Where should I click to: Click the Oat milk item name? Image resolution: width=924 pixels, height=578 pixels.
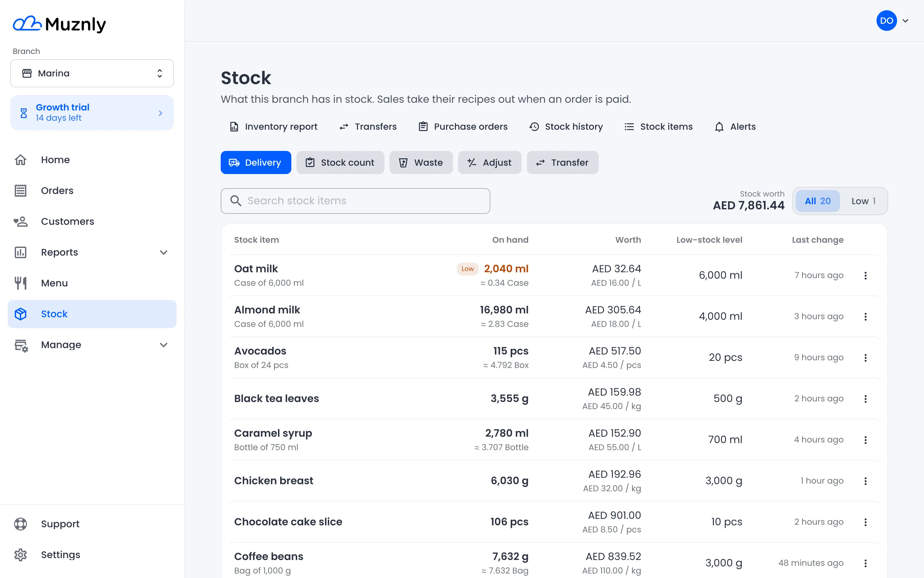[256, 269]
